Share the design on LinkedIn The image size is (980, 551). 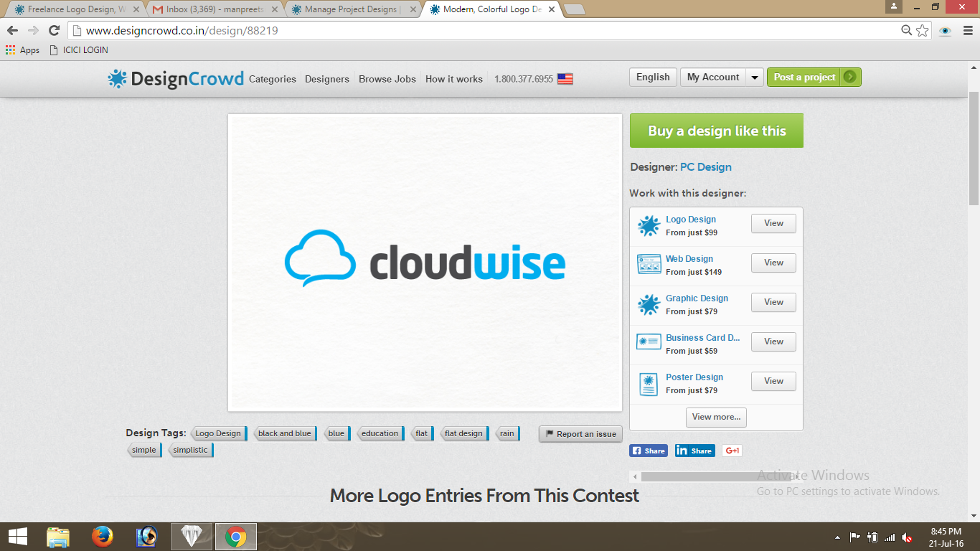point(694,451)
